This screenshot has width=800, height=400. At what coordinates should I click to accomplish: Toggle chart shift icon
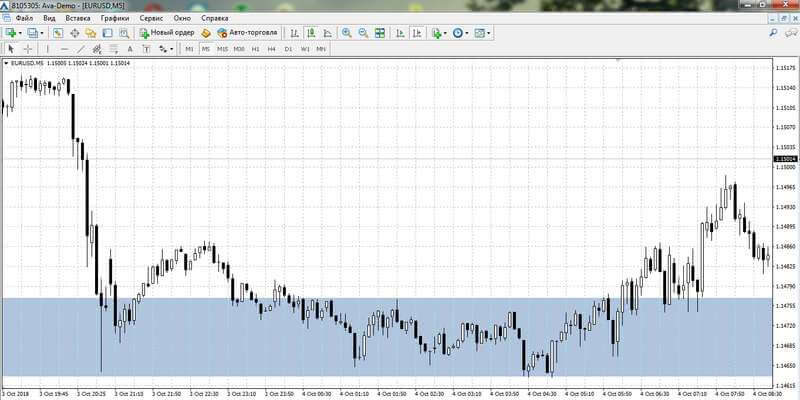pos(417,33)
